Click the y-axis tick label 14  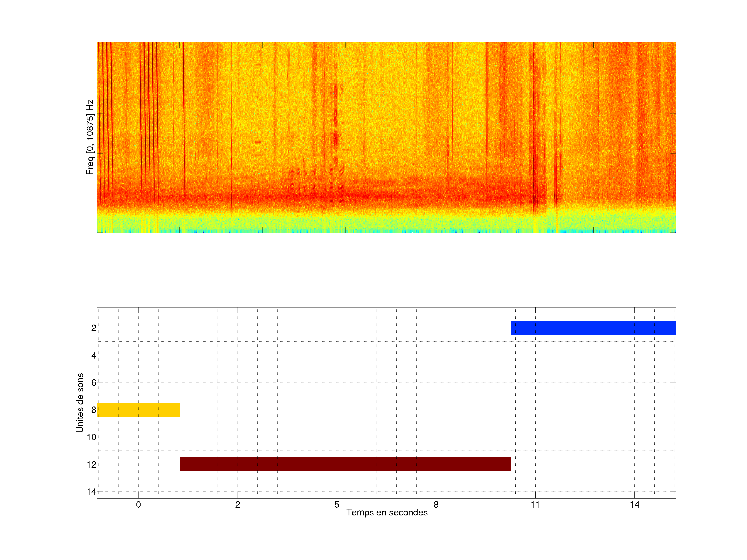91,492
